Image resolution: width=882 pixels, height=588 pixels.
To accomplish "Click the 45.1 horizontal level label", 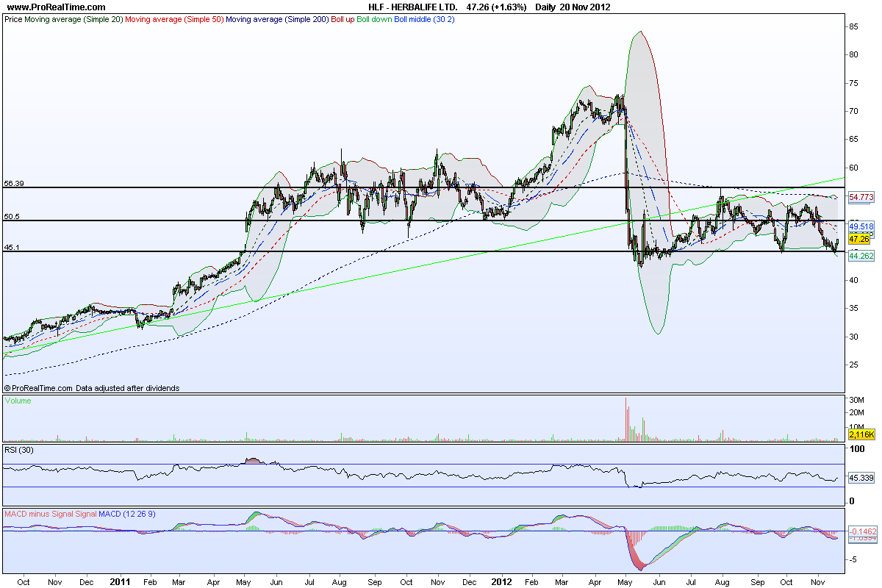I will (x=12, y=248).
